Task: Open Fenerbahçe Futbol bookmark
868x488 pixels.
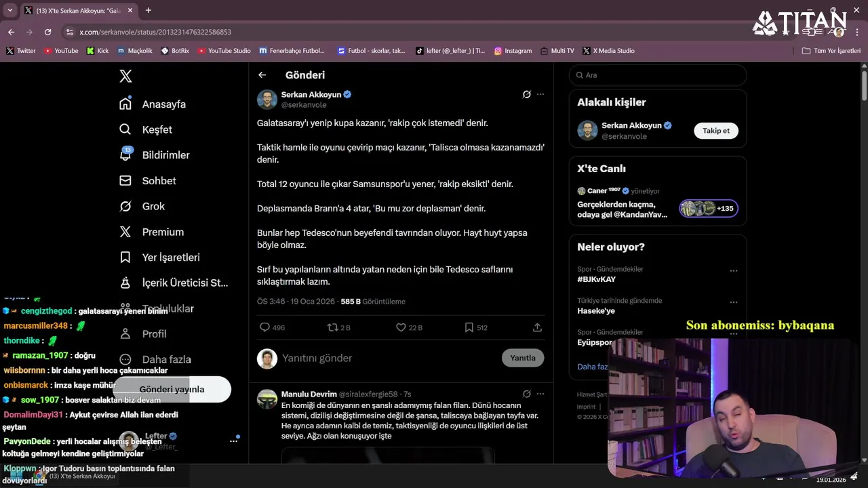Action: pyautogui.click(x=292, y=51)
